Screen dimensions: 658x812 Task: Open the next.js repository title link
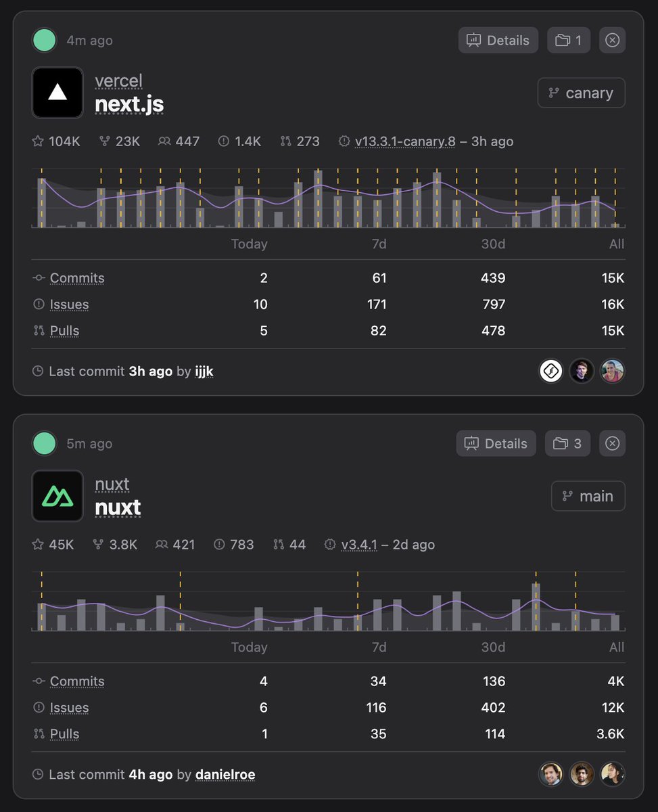pos(129,104)
